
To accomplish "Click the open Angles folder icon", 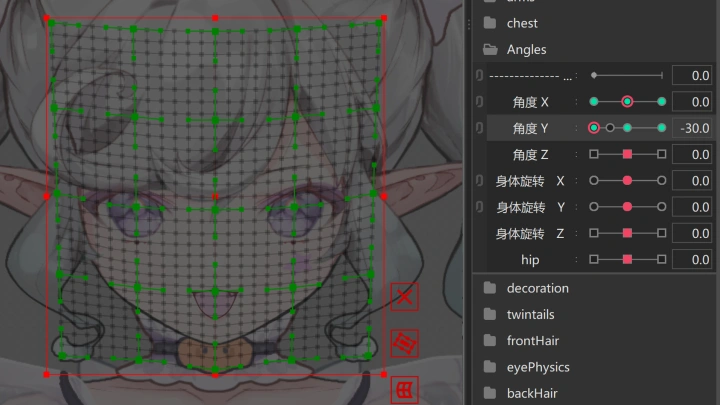I will (490, 49).
